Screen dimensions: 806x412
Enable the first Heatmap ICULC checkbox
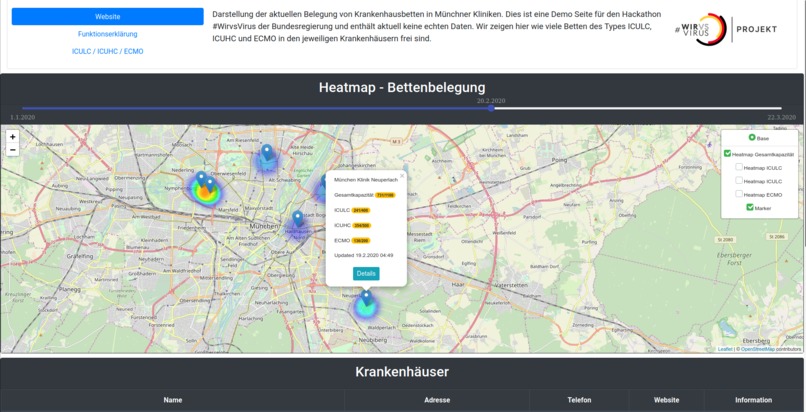[739, 167]
